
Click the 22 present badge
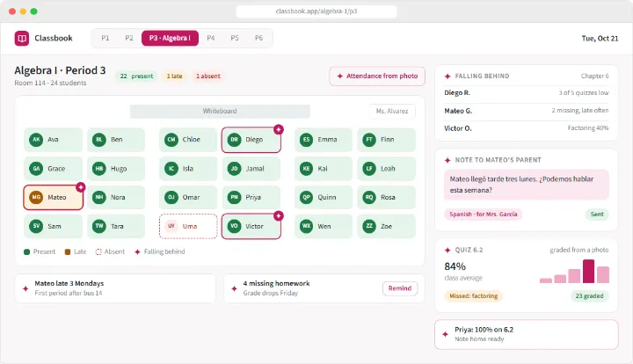pos(136,76)
